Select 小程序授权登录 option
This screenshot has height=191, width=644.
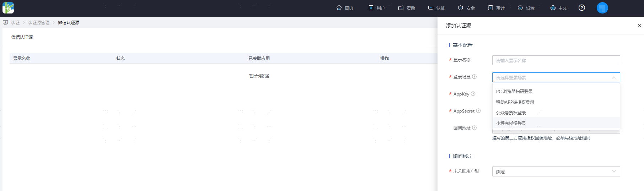pyautogui.click(x=556, y=123)
